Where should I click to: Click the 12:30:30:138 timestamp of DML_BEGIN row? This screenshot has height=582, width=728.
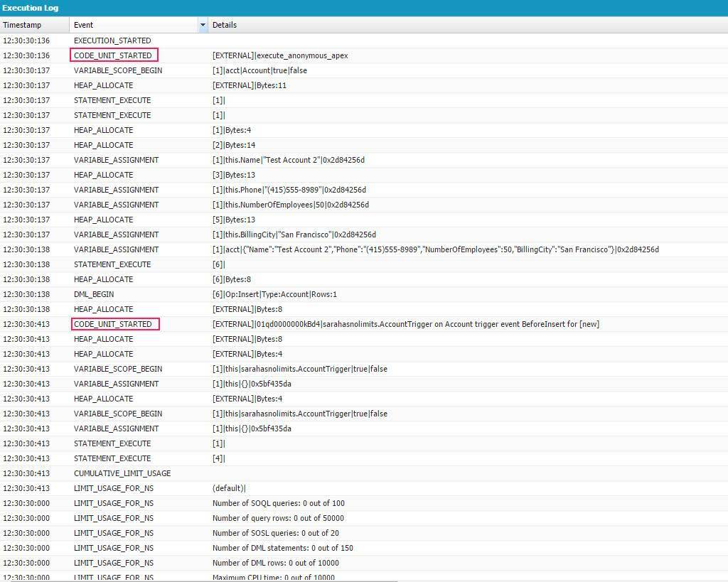click(x=26, y=294)
